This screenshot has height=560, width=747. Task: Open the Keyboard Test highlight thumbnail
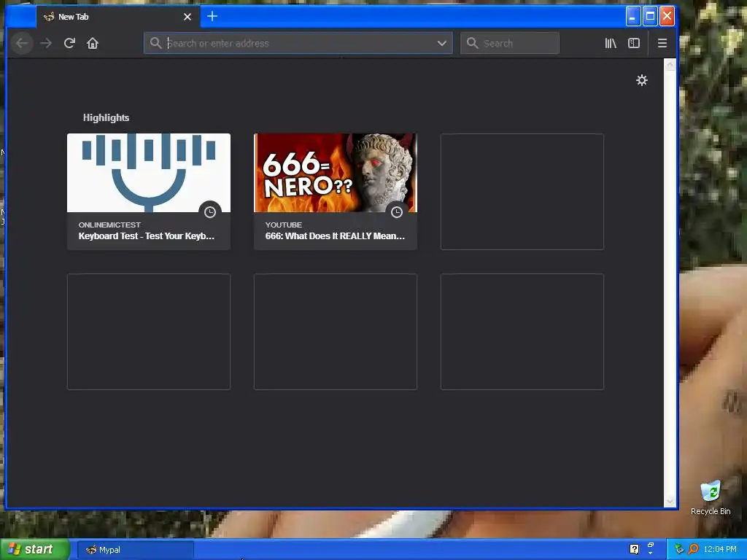[149, 173]
